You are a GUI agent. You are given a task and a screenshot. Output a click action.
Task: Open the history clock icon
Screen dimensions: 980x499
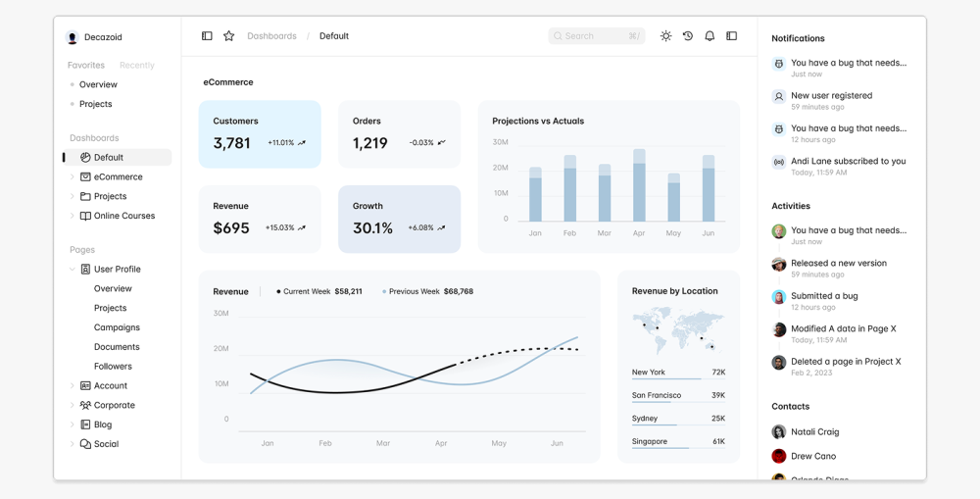tap(688, 36)
